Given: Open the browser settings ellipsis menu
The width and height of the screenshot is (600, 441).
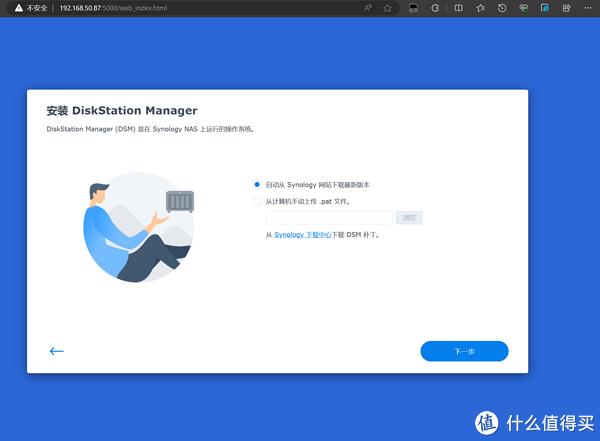Looking at the screenshot, I should point(588,8).
